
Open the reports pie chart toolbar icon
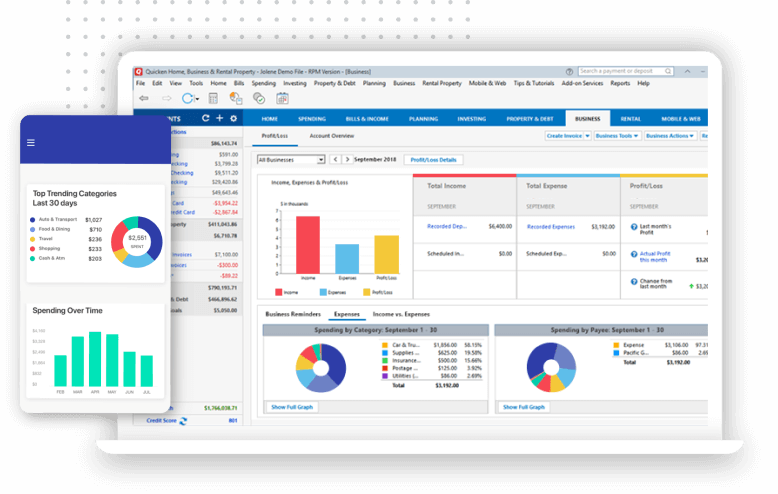click(x=236, y=98)
